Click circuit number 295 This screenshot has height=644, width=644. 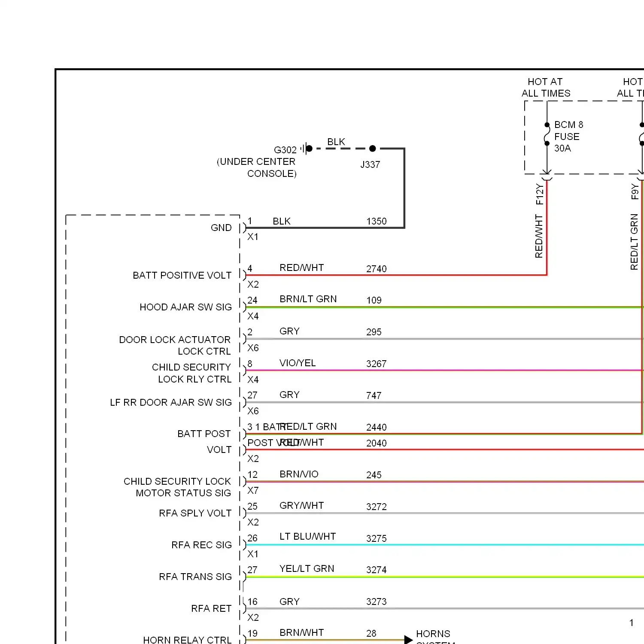(374, 332)
